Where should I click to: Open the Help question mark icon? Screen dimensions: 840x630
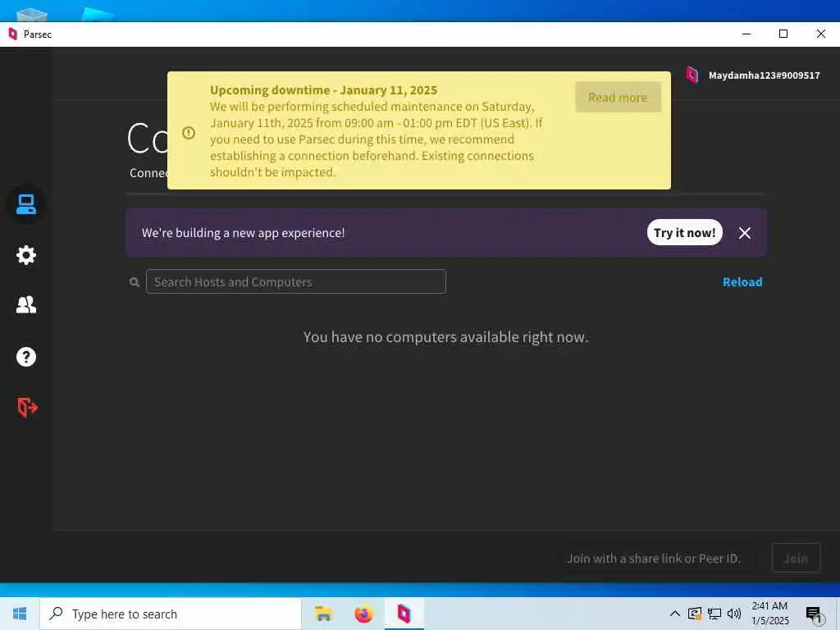(25, 357)
